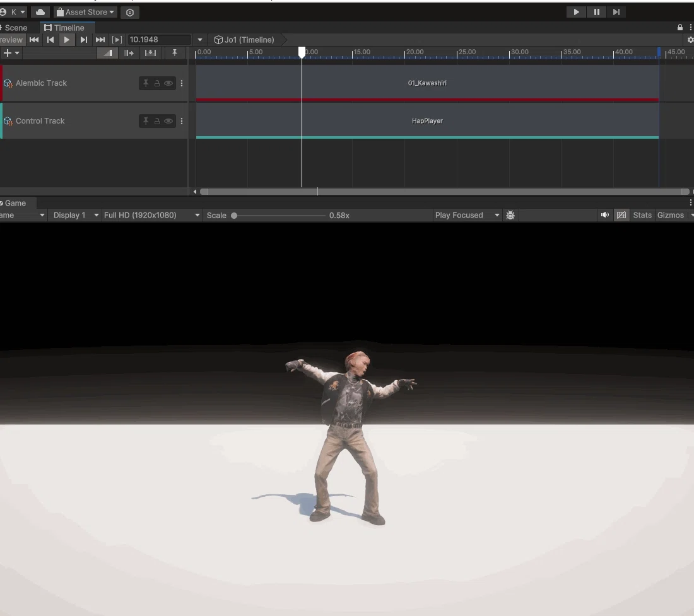Image resolution: width=694 pixels, height=616 pixels.
Task: Open the Full HD (1920x1080) resolution dropdown
Action: [151, 216]
